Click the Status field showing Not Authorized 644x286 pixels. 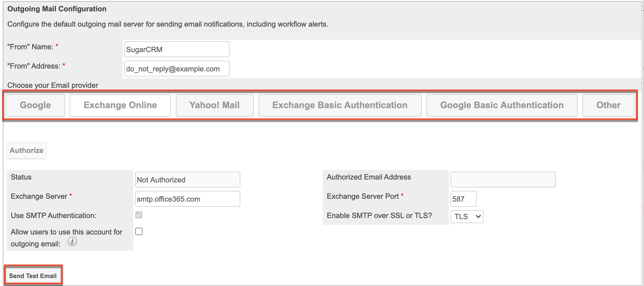point(187,179)
